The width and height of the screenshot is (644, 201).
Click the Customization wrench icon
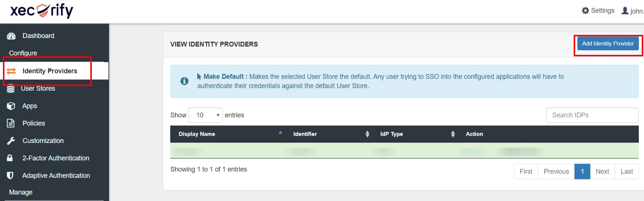click(x=11, y=141)
